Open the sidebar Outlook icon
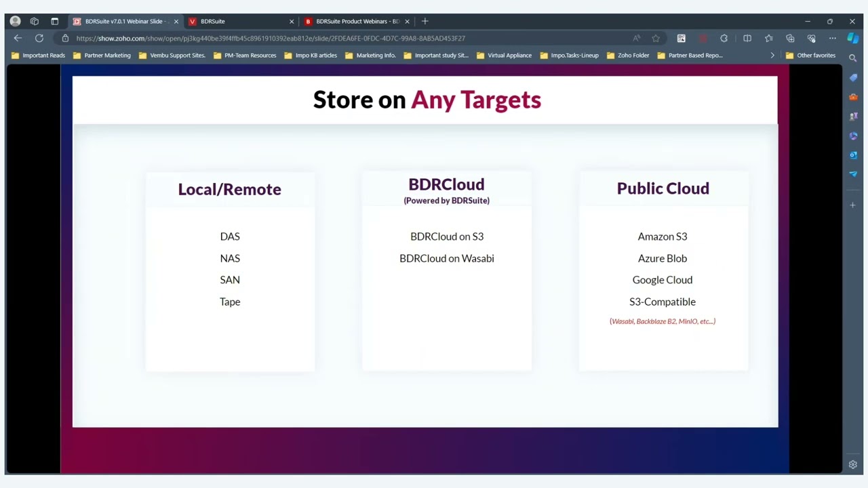The image size is (868, 488). pyautogui.click(x=853, y=155)
